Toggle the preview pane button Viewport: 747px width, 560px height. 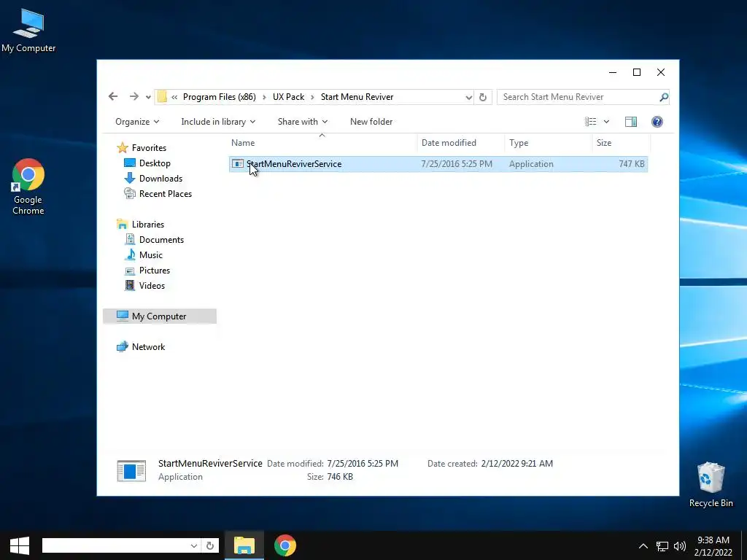pyautogui.click(x=631, y=122)
